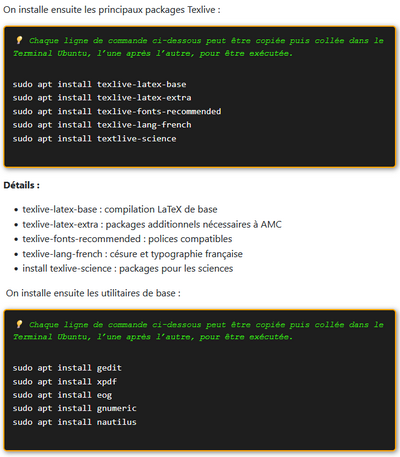Click the sudo apt install nautilus line
Image resolution: width=400 pixels, height=457 pixels.
75,422
